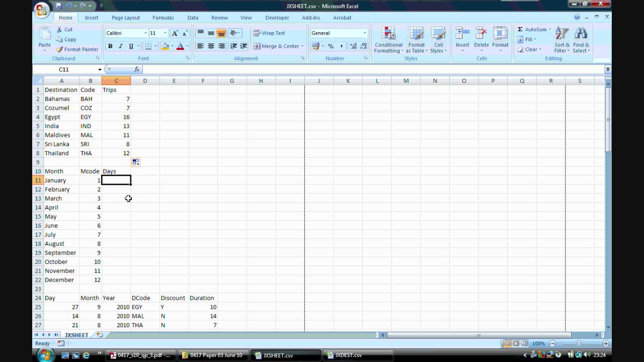Click the Name Box showing C11
Viewport: 644px width, 362px height.
pos(64,69)
